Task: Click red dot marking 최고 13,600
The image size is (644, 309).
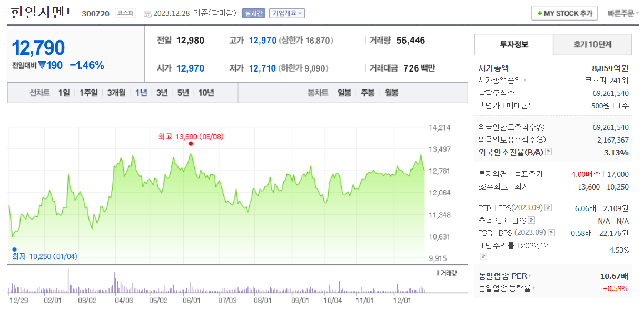Action: 191,143
